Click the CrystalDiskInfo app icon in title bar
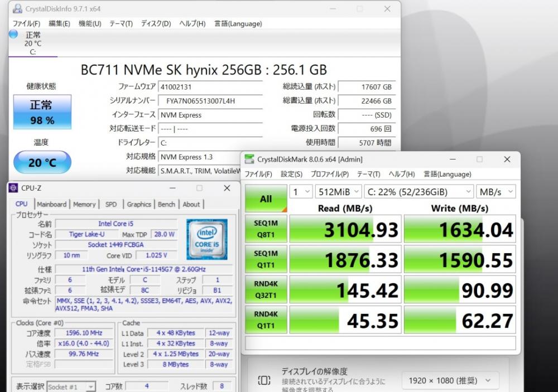 (x=17, y=8)
